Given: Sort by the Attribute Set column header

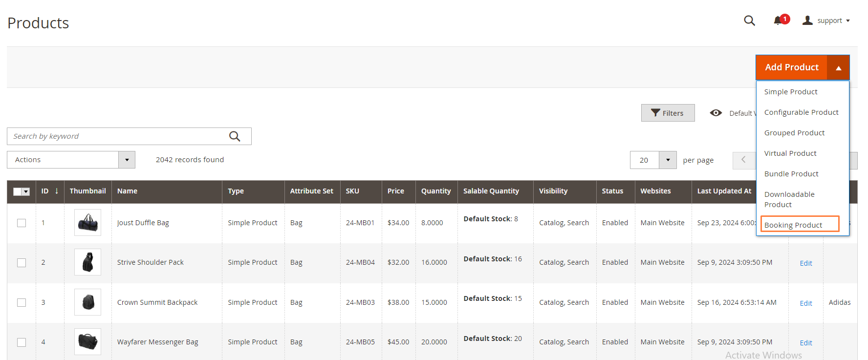Looking at the screenshot, I should click(312, 191).
